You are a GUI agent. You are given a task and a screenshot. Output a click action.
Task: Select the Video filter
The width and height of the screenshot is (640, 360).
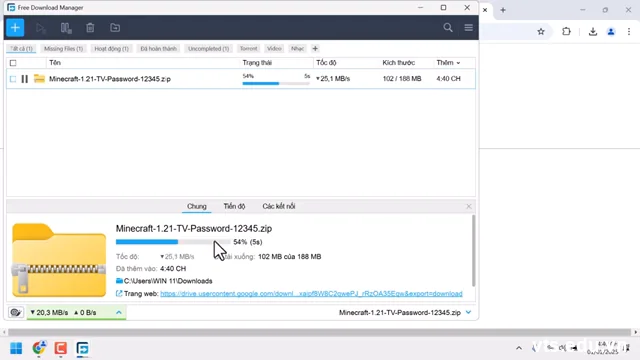(274, 49)
